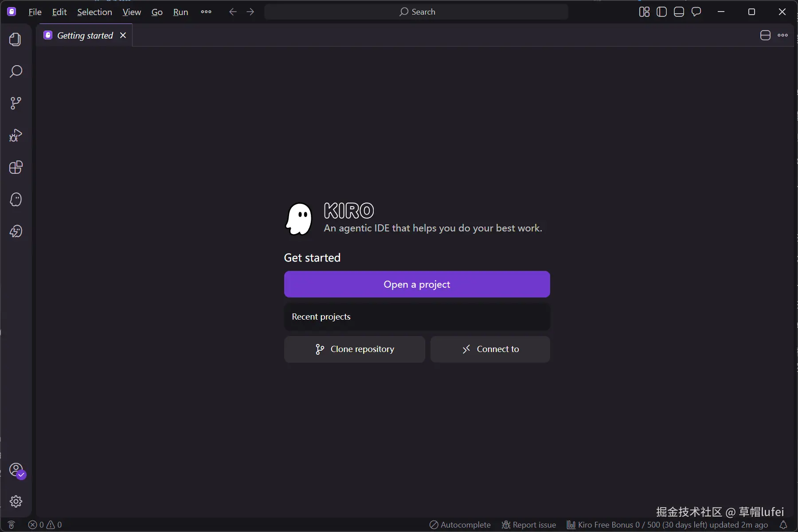
Task: Open the MCP/hooks lightning ghost icon
Action: (x=16, y=231)
